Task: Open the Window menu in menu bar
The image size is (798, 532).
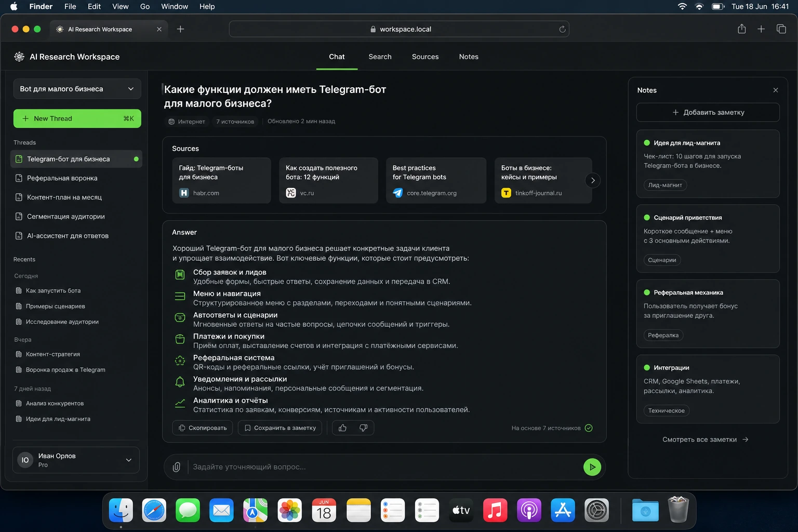Action: pos(175,6)
